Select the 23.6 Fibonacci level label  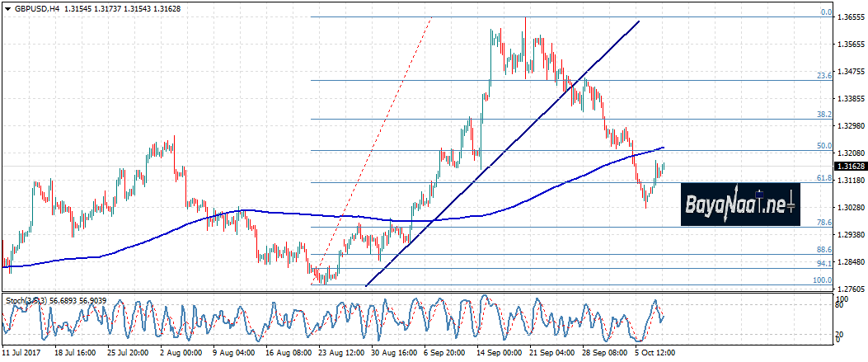[823, 76]
